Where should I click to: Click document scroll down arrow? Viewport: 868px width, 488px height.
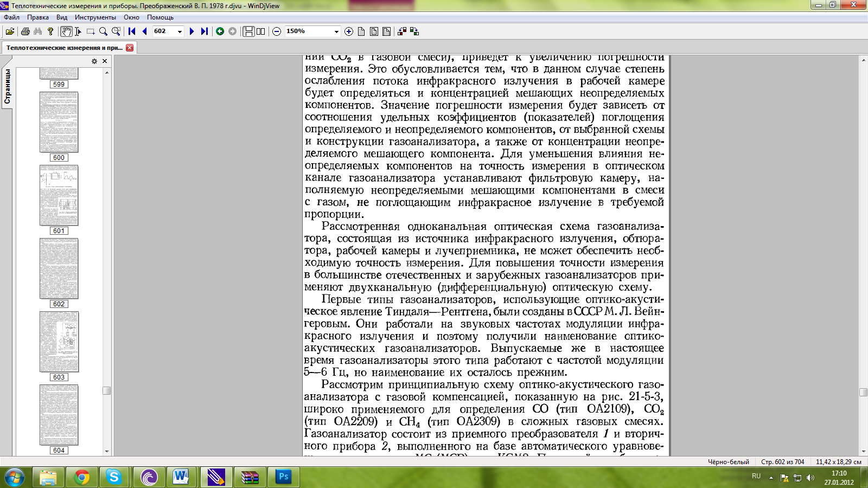tap(863, 451)
